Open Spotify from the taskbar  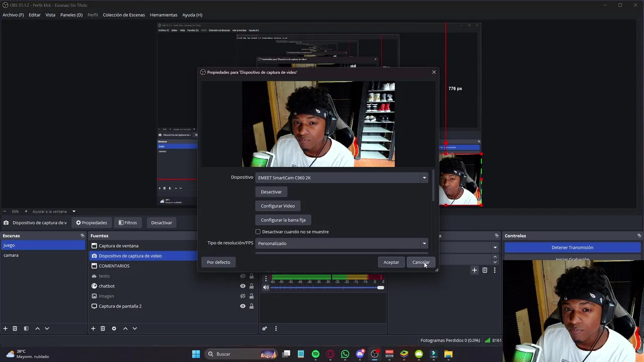(x=315, y=354)
